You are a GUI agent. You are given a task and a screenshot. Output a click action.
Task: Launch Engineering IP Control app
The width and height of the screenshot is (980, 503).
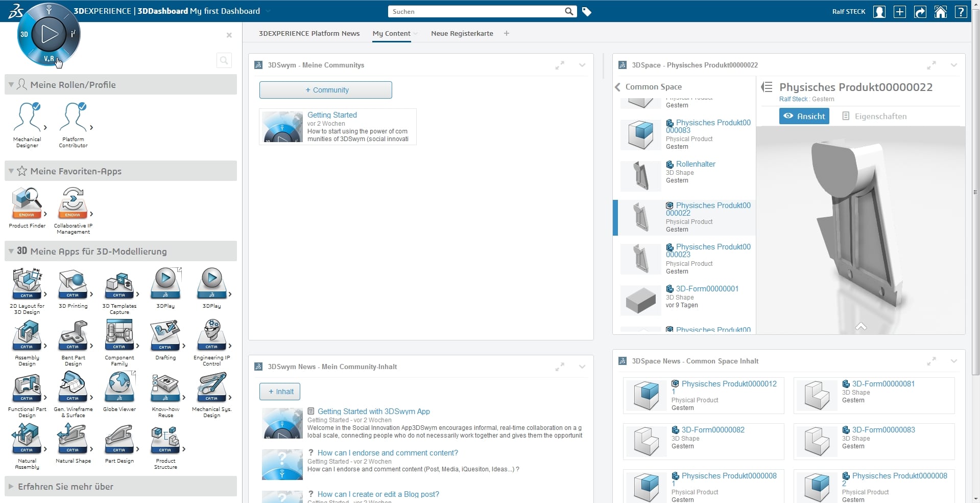click(211, 335)
